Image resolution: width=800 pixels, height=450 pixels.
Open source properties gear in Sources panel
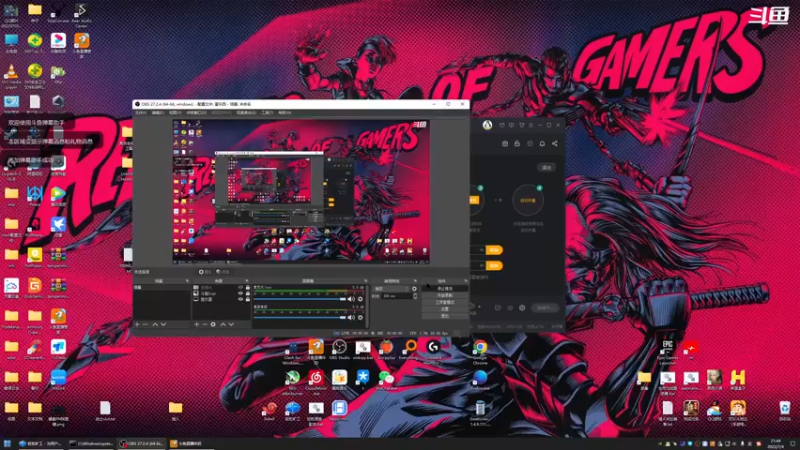(x=213, y=324)
